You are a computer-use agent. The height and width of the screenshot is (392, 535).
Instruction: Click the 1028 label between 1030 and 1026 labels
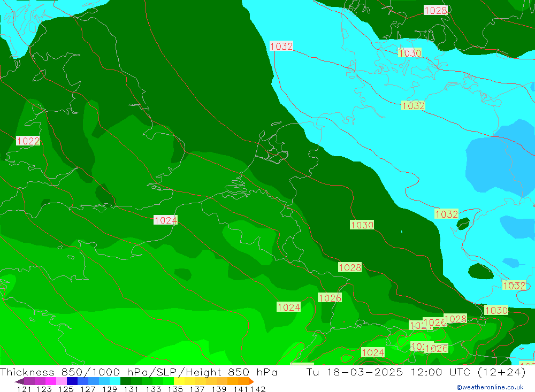pyautogui.click(x=350, y=267)
